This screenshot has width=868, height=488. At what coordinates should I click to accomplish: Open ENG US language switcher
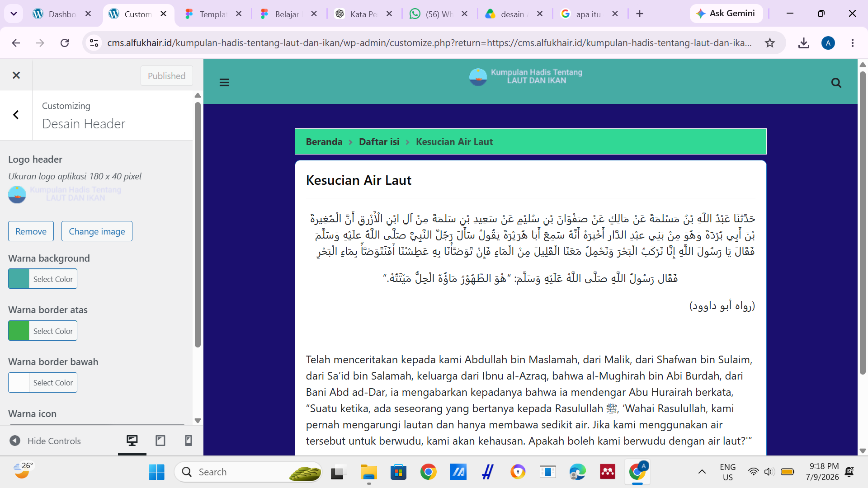(727, 472)
